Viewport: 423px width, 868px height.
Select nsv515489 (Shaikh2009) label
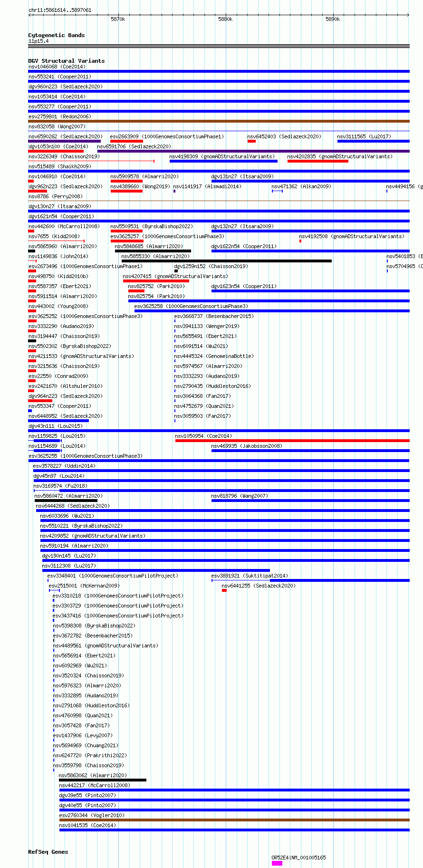click(60, 166)
